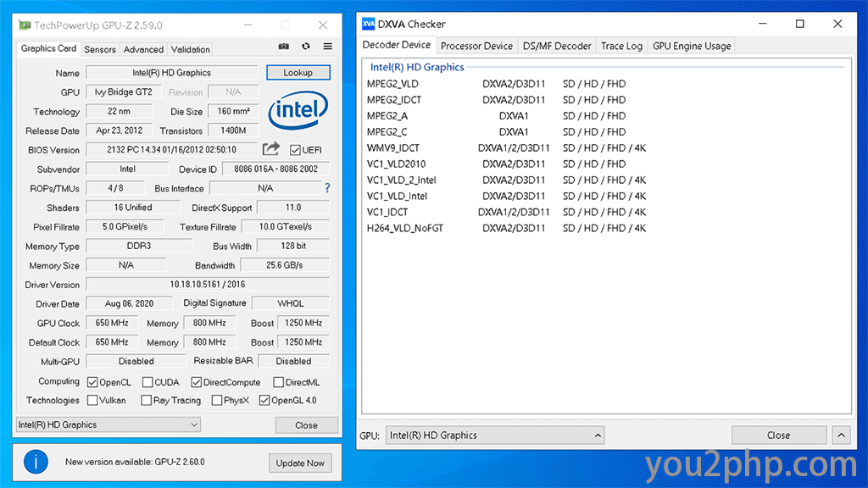Open the GPU Engine Usage tab
Image resolution: width=868 pixels, height=488 pixels.
coord(691,46)
